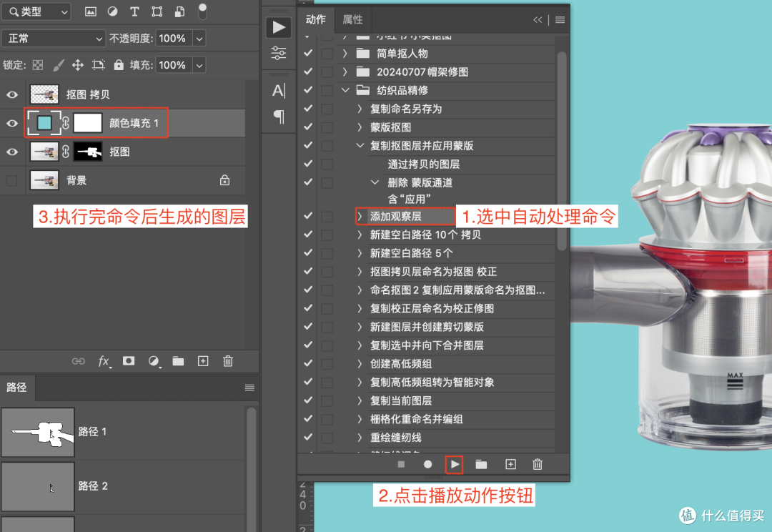Hide the 颜色填充 1 layer
This screenshot has height=532, width=772.
coord(12,123)
